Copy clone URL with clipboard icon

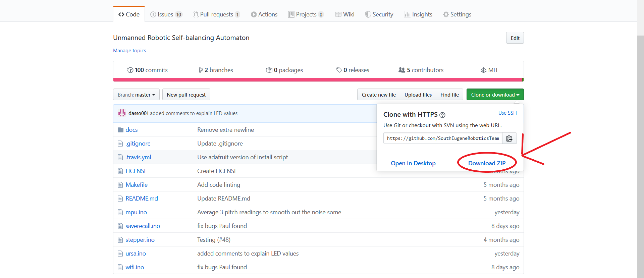[509, 138]
